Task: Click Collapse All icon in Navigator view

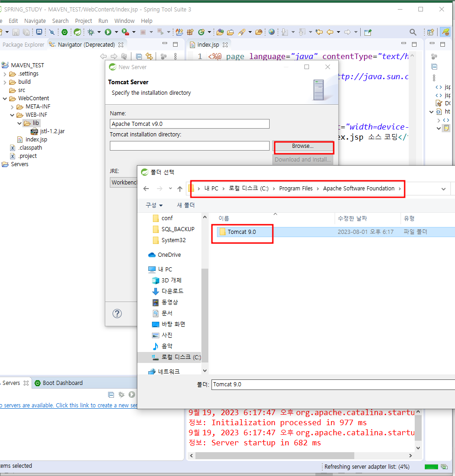Action: coord(139,56)
